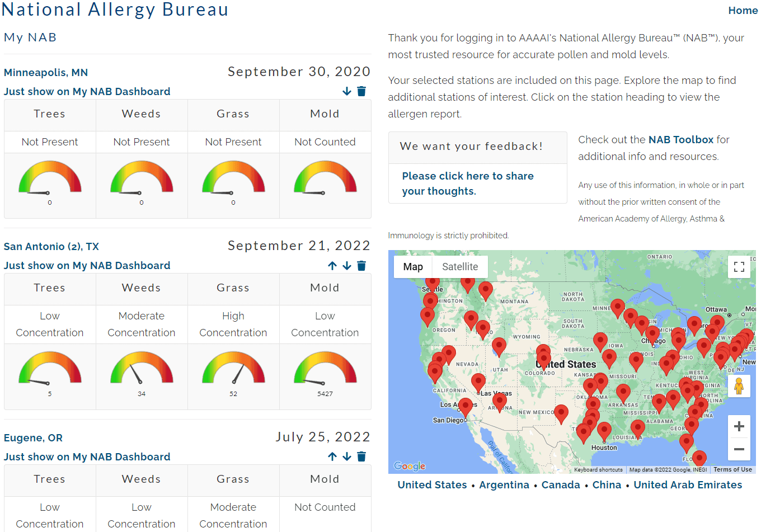Viewport: 761px width, 532px height.
Task: Click Minneapolis Just show on My NAB Dashboard
Action: click(87, 91)
